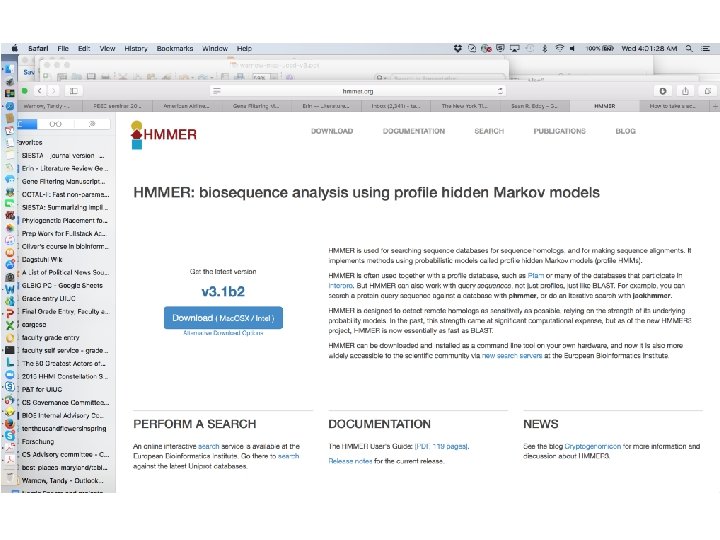The height and width of the screenshot is (540, 720).
Task: Open the Share button in Safari toolbar
Action: tap(685, 91)
